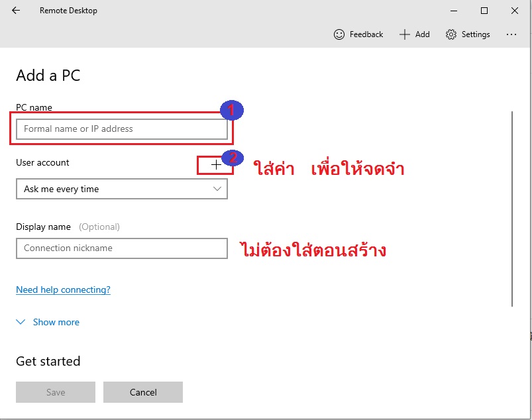The height and width of the screenshot is (420, 532).
Task: Click the vertical scrollbar on the right
Action: coord(513,209)
